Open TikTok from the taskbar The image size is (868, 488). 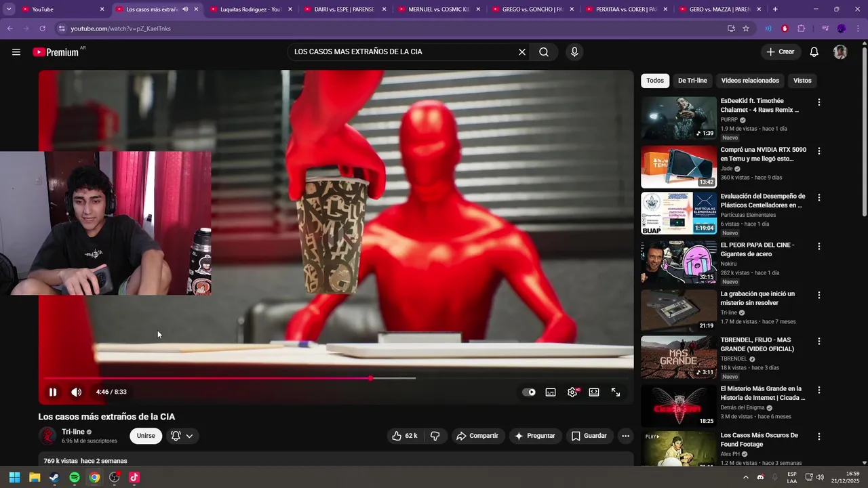coord(134,477)
